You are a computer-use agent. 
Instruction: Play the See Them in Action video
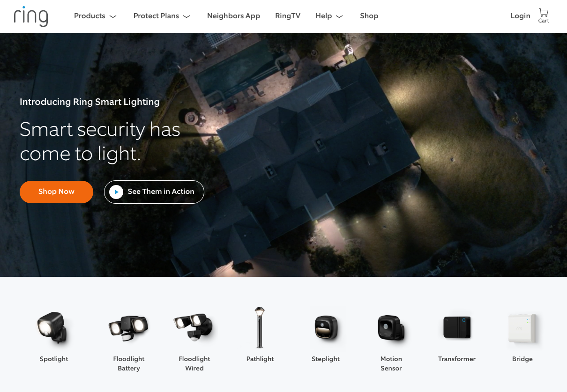coord(154,192)
